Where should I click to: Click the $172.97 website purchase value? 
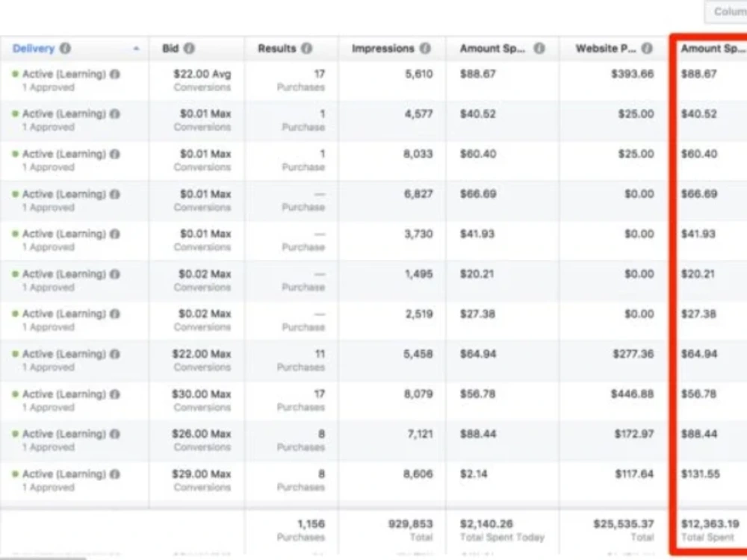coord(633,435)
